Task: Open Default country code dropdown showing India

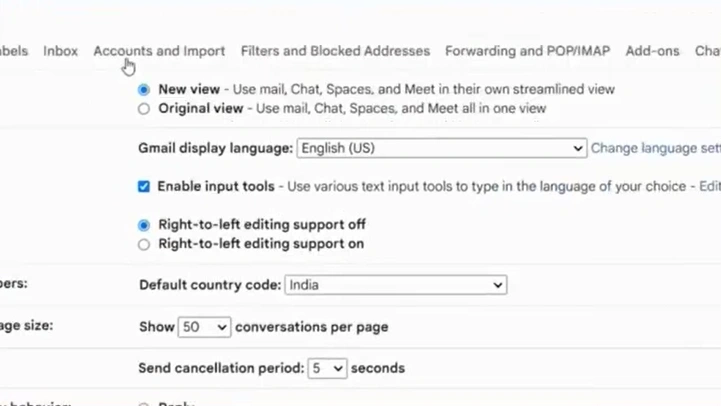Action: [x=396, y=285]
